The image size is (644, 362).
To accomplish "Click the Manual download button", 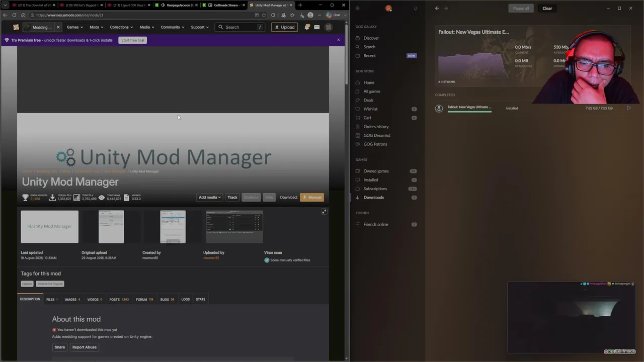I will click(x=312, y=198).
